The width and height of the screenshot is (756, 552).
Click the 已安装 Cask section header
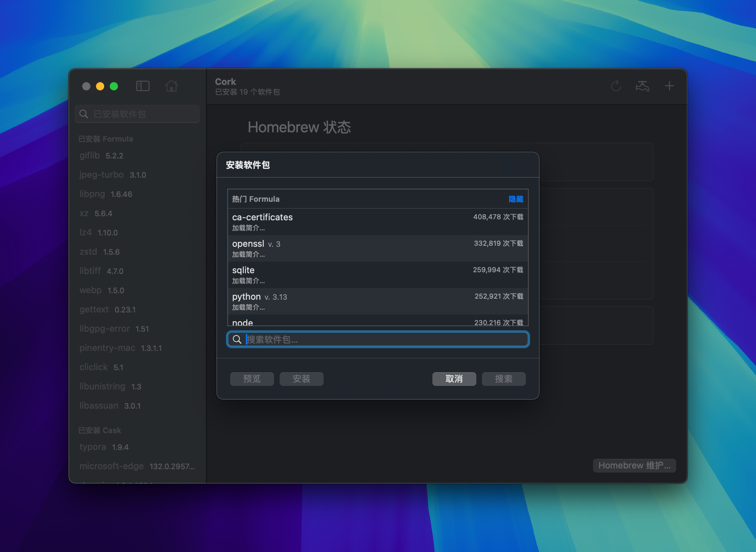[x=100, y=430]
